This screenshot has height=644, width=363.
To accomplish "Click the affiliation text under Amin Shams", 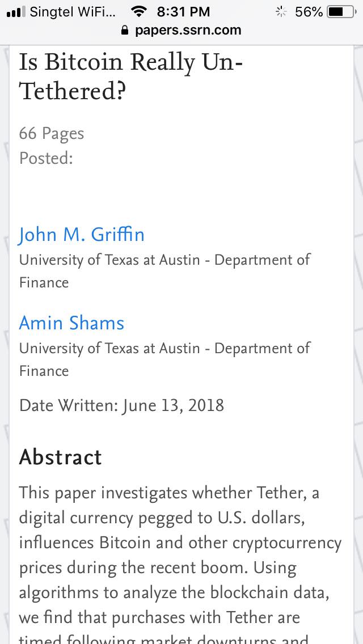I will [164, 359].
